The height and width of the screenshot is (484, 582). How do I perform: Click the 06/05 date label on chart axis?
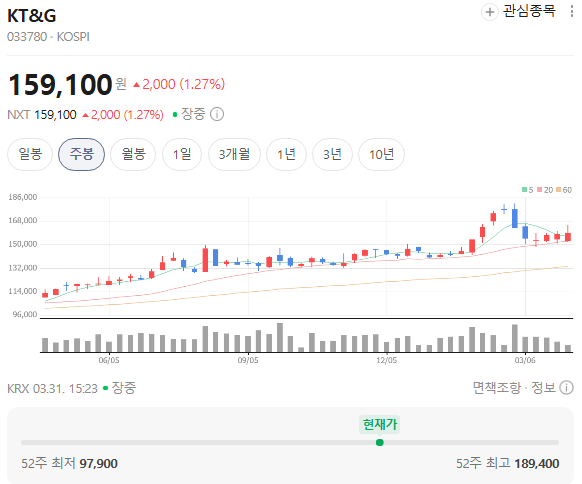pyautogui.click(x=109, y=360)
